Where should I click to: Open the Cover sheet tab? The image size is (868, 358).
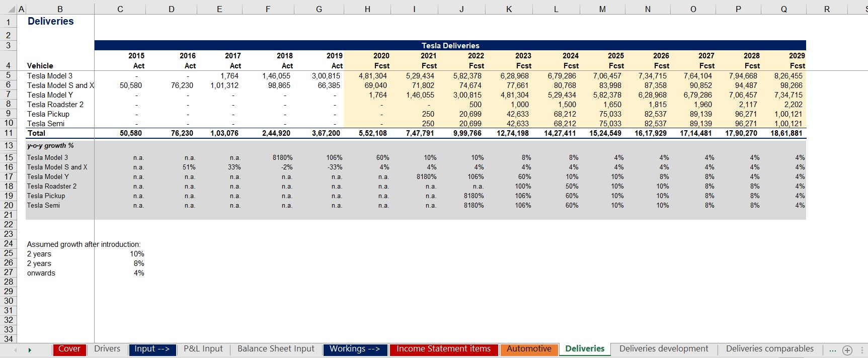pos(69,349)
